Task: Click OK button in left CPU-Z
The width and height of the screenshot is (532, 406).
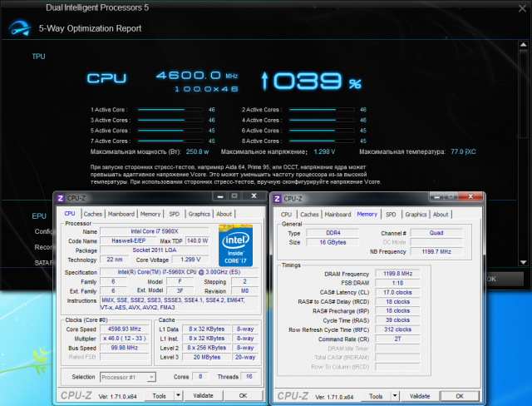Action: pyautogui.click(x=243, y=395)
